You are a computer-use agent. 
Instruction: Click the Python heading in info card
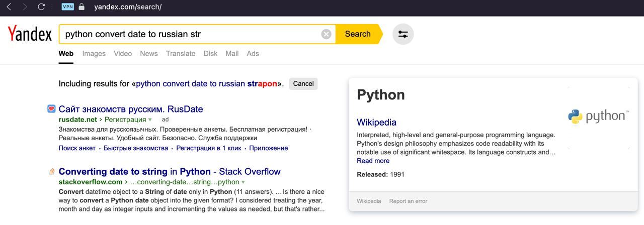(381, 95)
